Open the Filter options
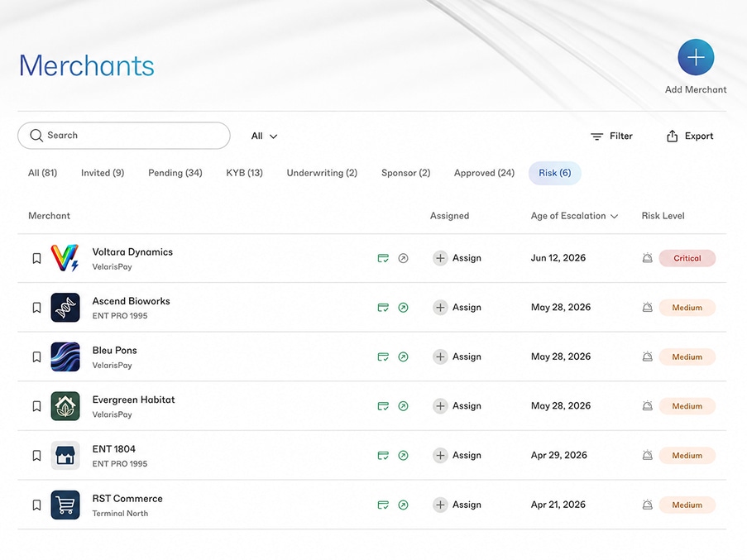The width and height of the screenshot is (747, 560). click(x=611, y=136)
